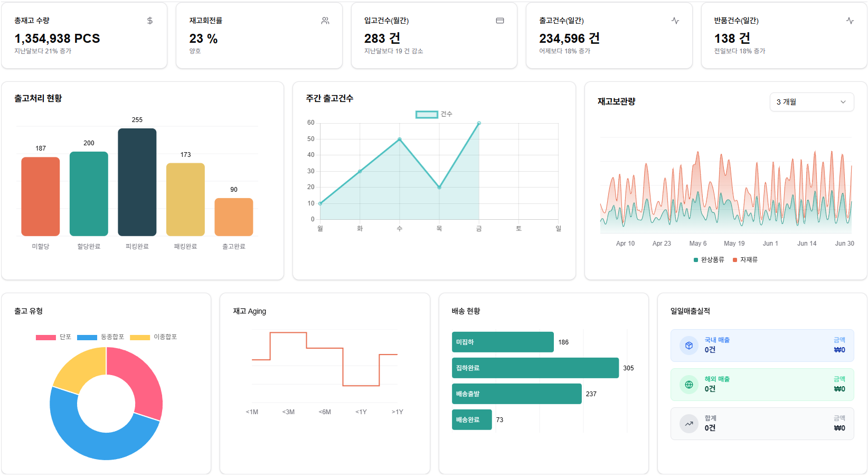Toggle the 완상품류 legend series
This screenshot has height=476, width=868.
pos(709,260)
